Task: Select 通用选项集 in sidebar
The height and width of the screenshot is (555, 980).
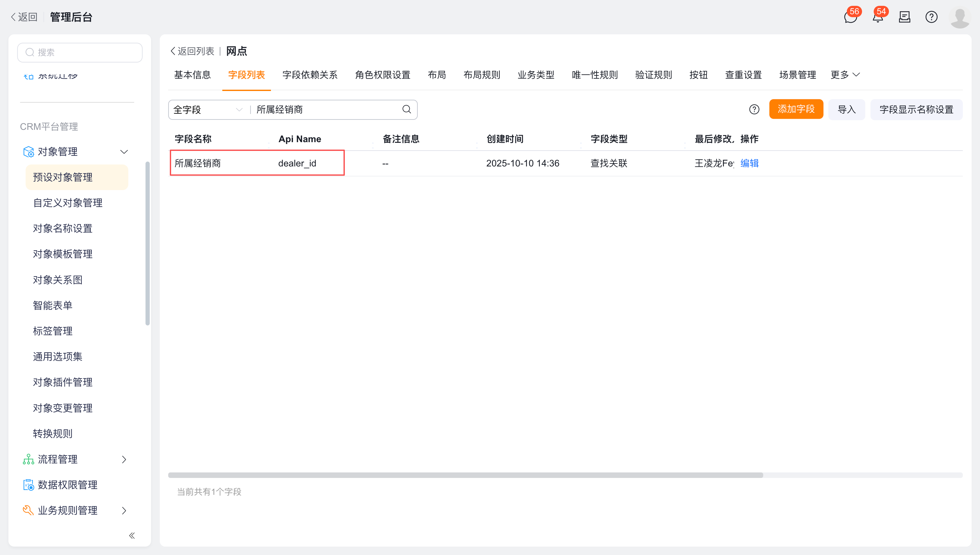Action: pyautogui.click(x=58, y=357)
